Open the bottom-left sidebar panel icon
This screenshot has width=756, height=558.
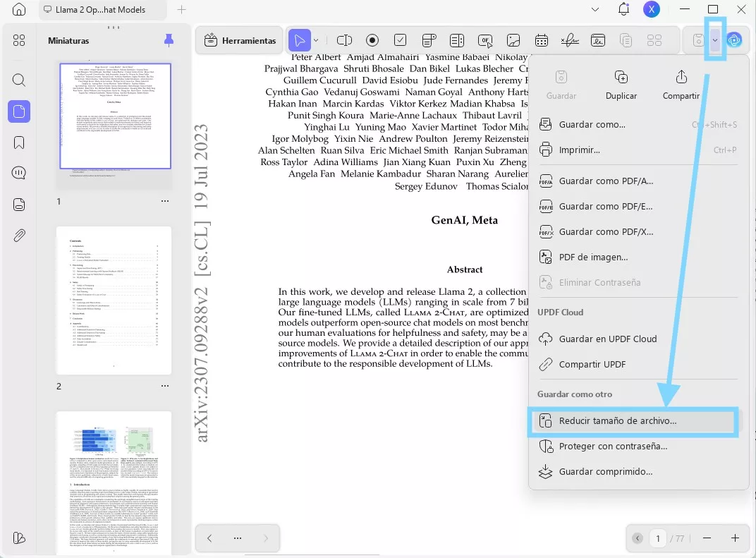tap(19, 538)
